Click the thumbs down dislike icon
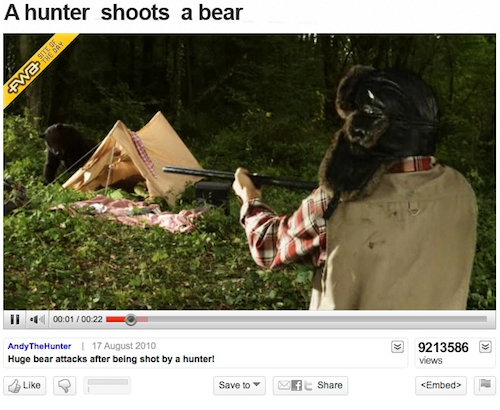 pyautogui.click(x=65, y=386)
